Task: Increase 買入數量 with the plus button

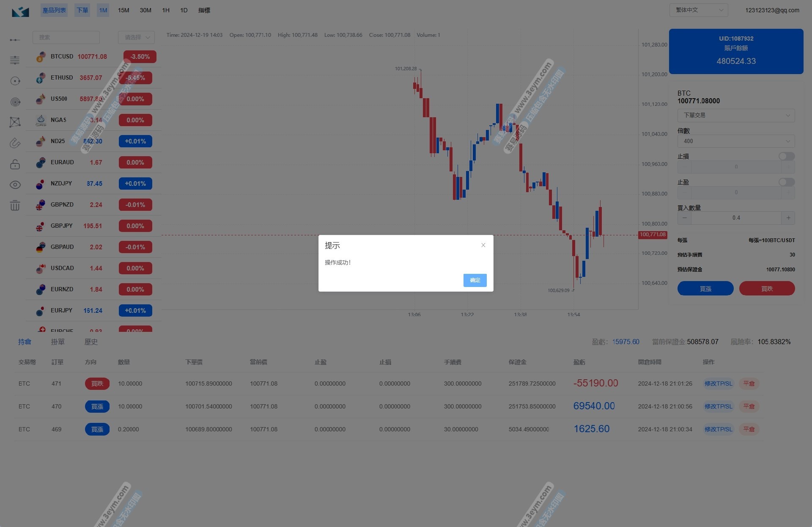Action: coord(788,218)
